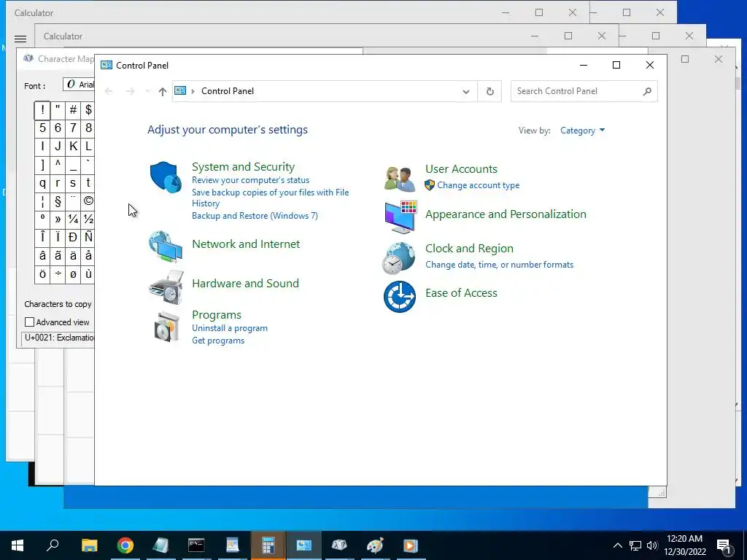Launch File Explorer from the taskbar
The image size is (747, 560).
[x=89, y=545]
